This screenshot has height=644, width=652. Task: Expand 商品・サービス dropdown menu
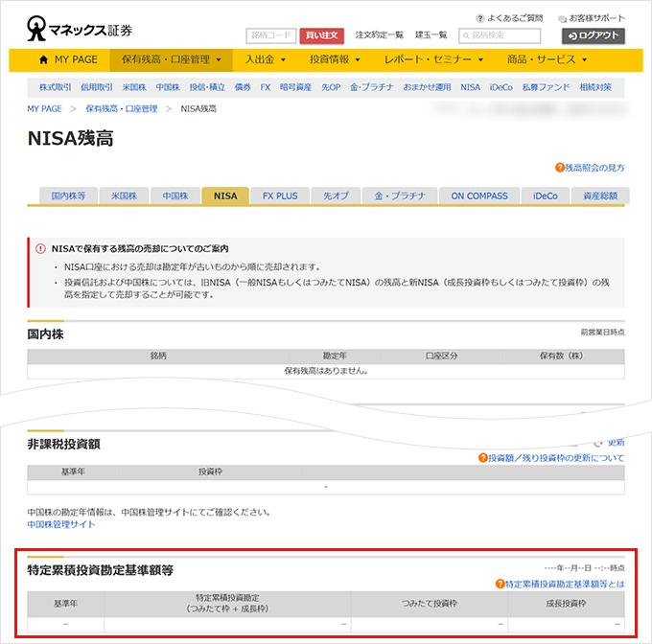[547, 59]
